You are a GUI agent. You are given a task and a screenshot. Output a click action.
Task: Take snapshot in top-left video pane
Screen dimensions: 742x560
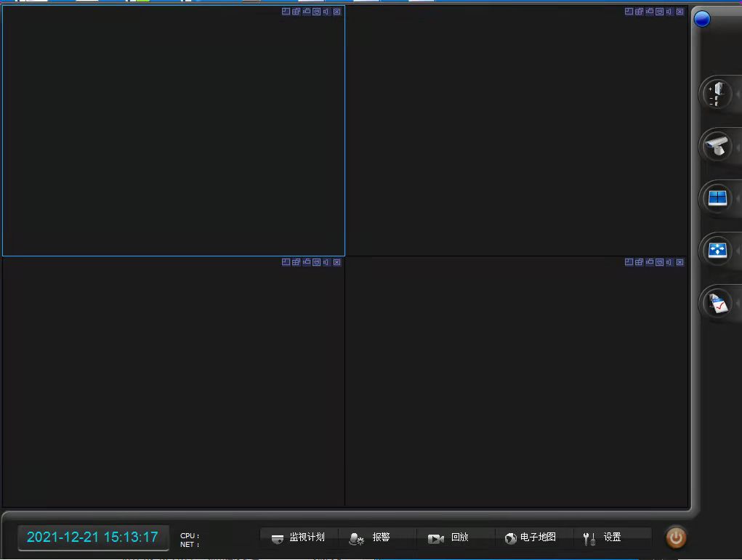click(307, 12)
